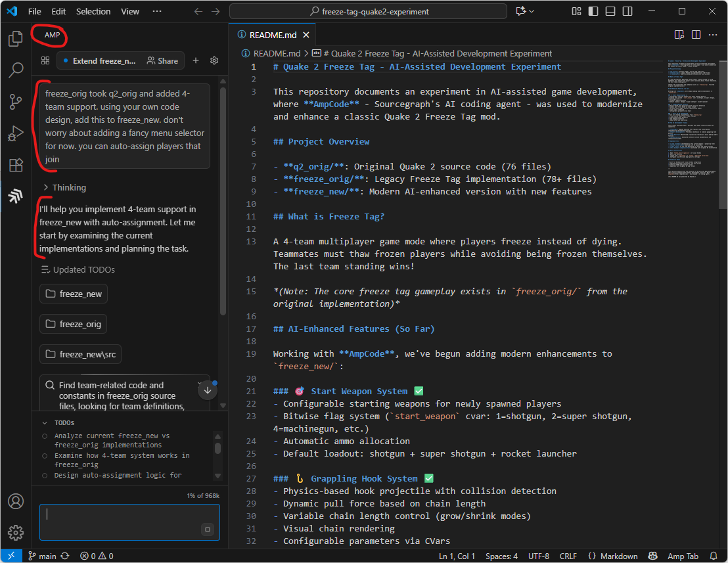
Task: Mark 'Design auto-assignment logic' TODO circle
Action: pyautogui.click(x=45, y=475)
